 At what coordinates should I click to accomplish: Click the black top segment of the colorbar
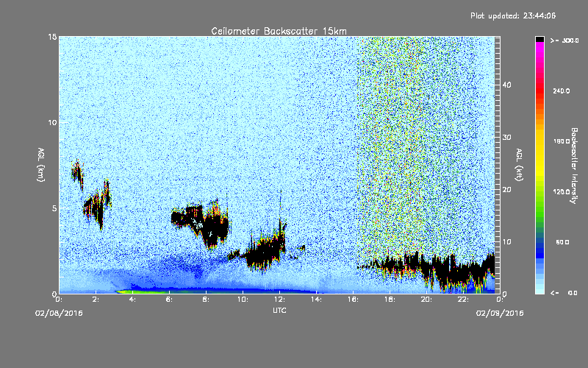coord(539,39)
